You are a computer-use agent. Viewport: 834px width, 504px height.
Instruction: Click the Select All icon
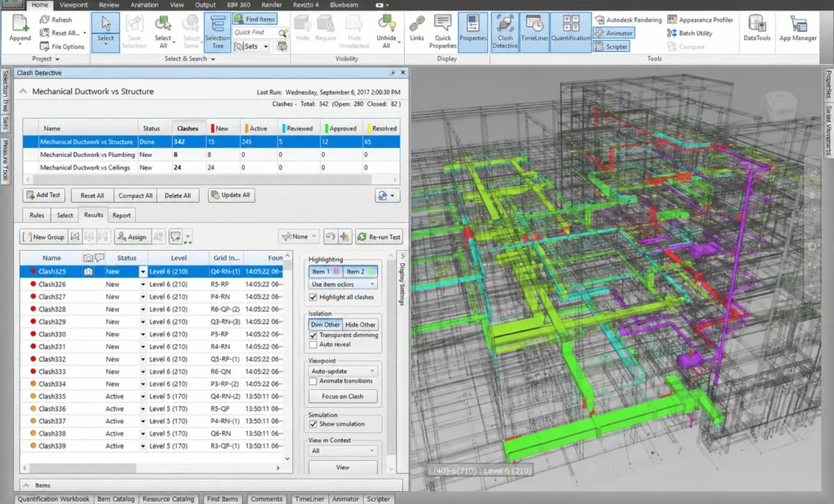[163, 24]
